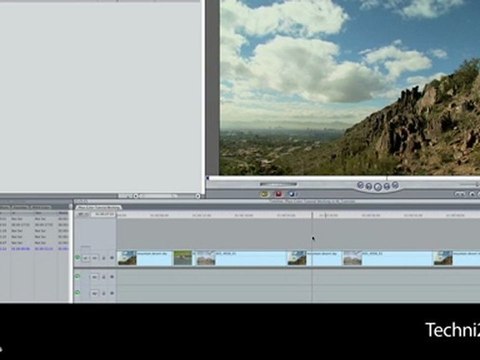Click the yellow Insert edit button
480x360 pixels.
coord(265,194)
